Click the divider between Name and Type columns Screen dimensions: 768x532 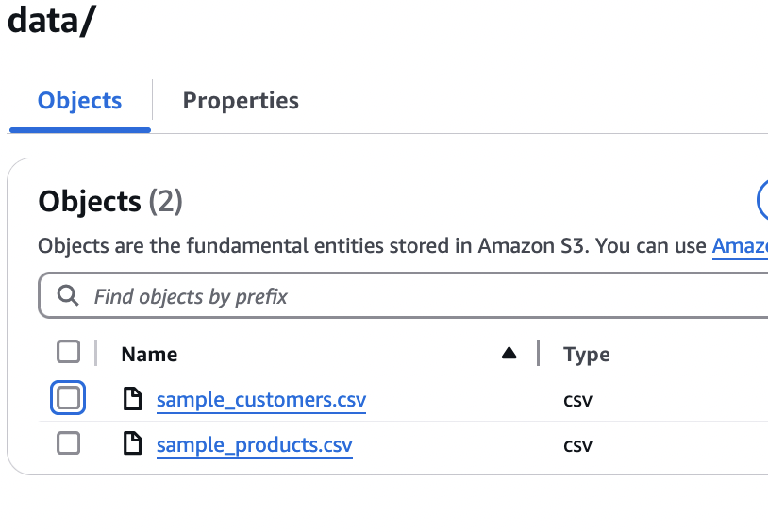(538, 354)
